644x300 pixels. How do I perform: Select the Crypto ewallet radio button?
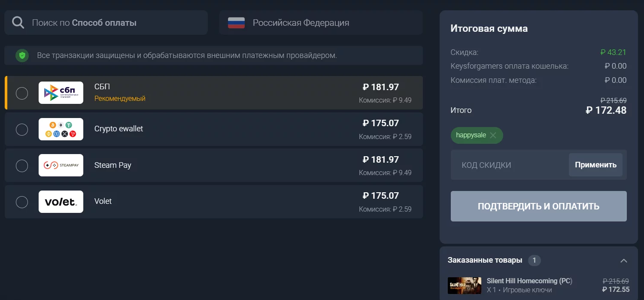tap(22, 129)
